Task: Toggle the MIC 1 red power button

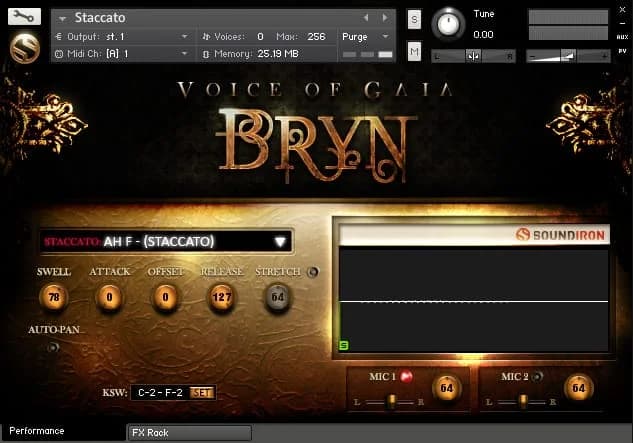Action: tap(406, 377)
